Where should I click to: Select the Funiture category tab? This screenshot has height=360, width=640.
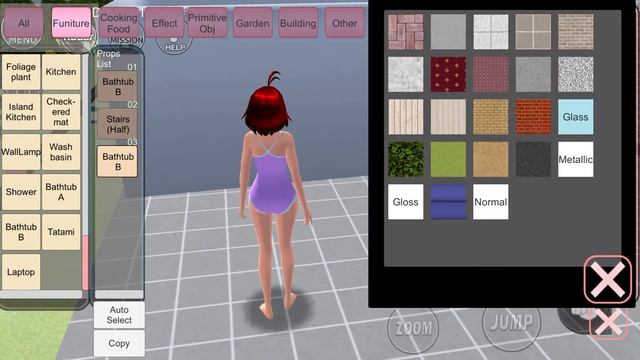(x=71, y=23)
